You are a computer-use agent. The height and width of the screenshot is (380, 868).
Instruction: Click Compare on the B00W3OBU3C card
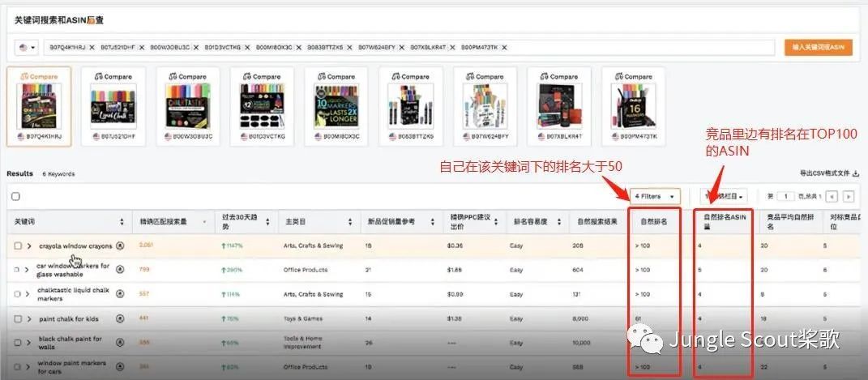pyautogui.click(x=188, y=77)
